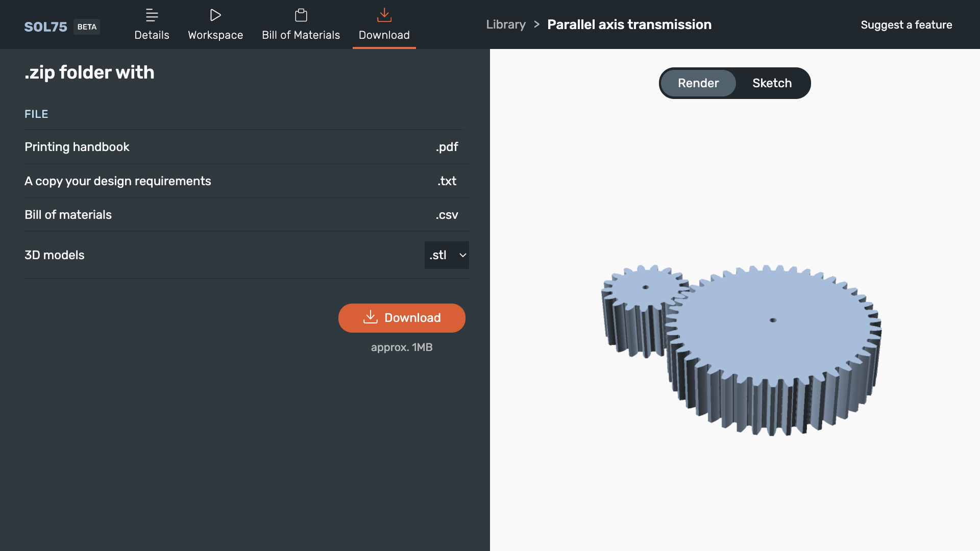Click the Details list icon

(152, 15)
